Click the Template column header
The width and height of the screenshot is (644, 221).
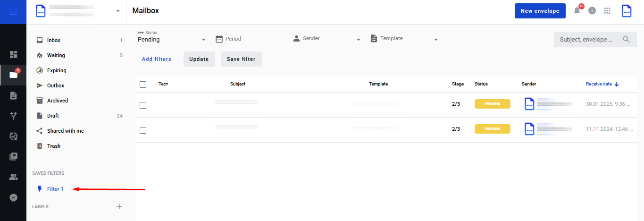click(x=378, y=84)
